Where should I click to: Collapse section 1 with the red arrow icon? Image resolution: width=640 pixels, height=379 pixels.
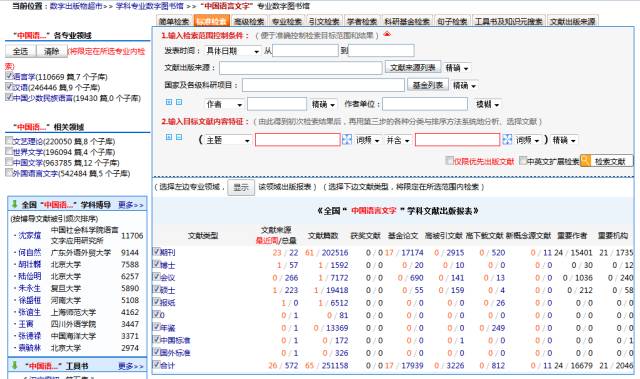pos(387,34)
